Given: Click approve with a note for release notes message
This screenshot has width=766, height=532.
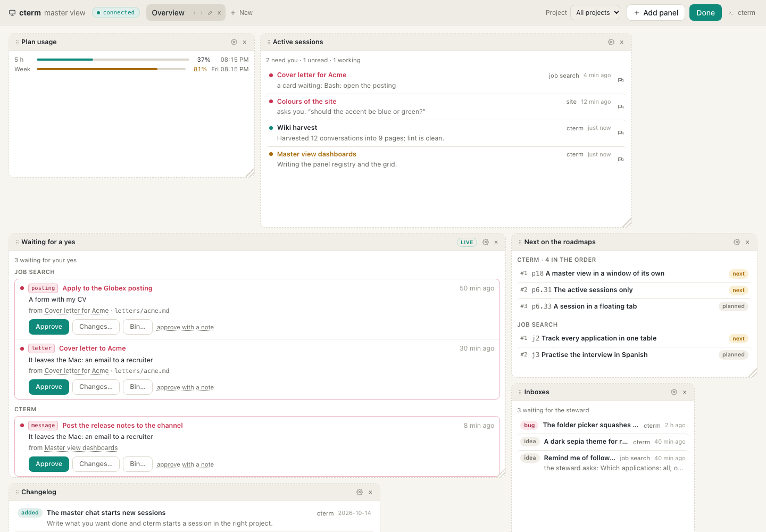Looking at the screenshot, I should point(185,464).
